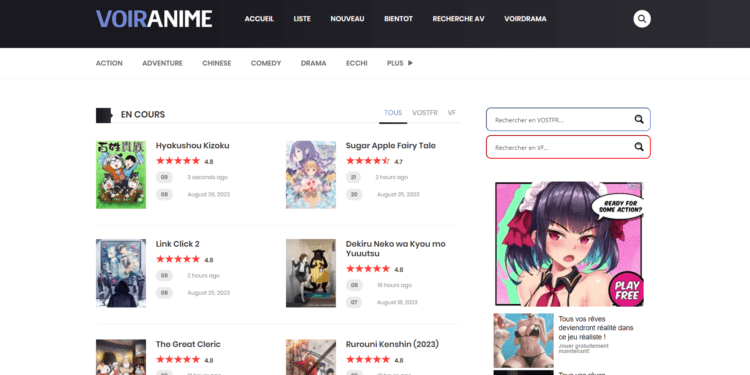The height and width of the screenshot is (375, 750).
Task: Click the Rechercher en VOSTFR input field
Action: [568, 120]
